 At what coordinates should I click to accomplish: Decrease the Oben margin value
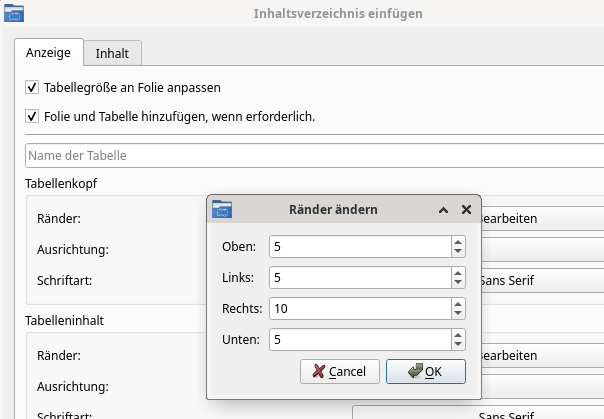click(x=458, y=251)
